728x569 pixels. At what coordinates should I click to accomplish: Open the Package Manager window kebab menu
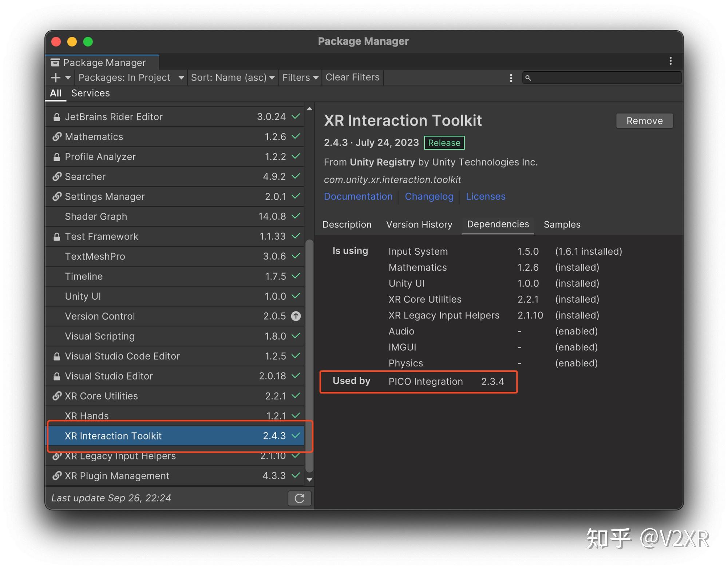click(670, 61)
